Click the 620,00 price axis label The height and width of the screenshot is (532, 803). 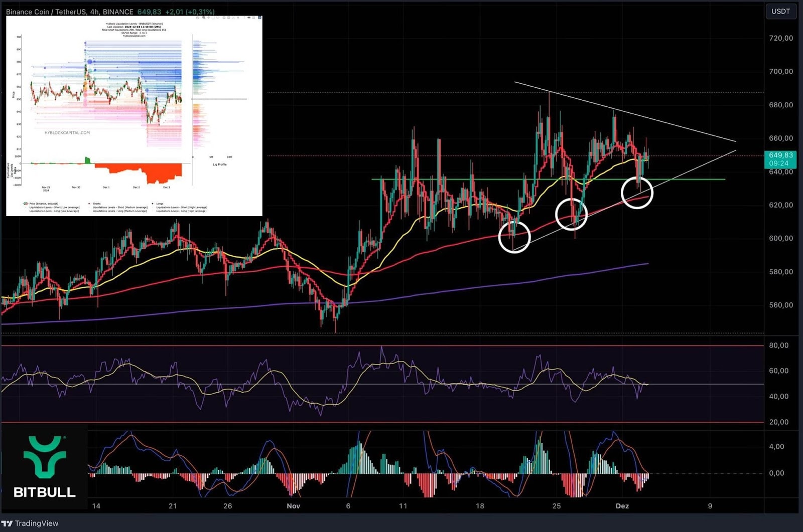pyautogui.click(x=781, y=205)
